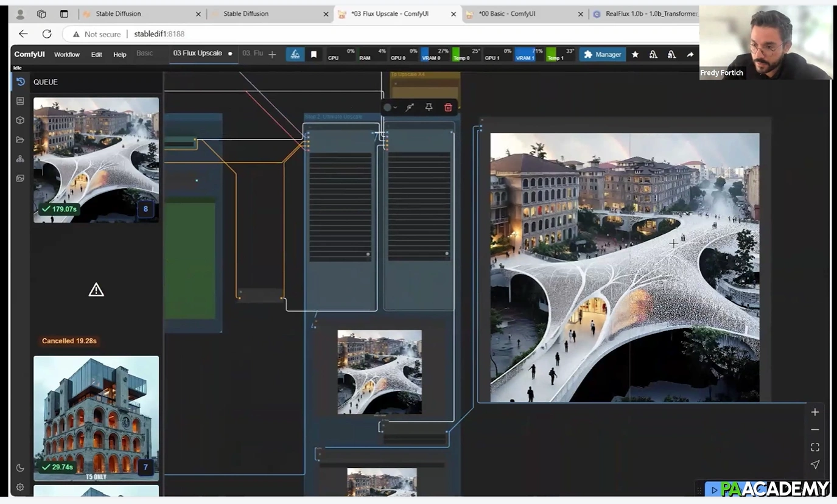837x504 pixels.
Task: Browse saved workflows via the sidebar folder icon
Action: coord(20,139)
